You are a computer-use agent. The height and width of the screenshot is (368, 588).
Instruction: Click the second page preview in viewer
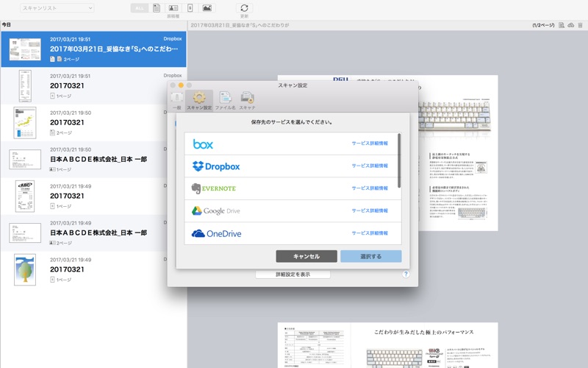point(388,345)
